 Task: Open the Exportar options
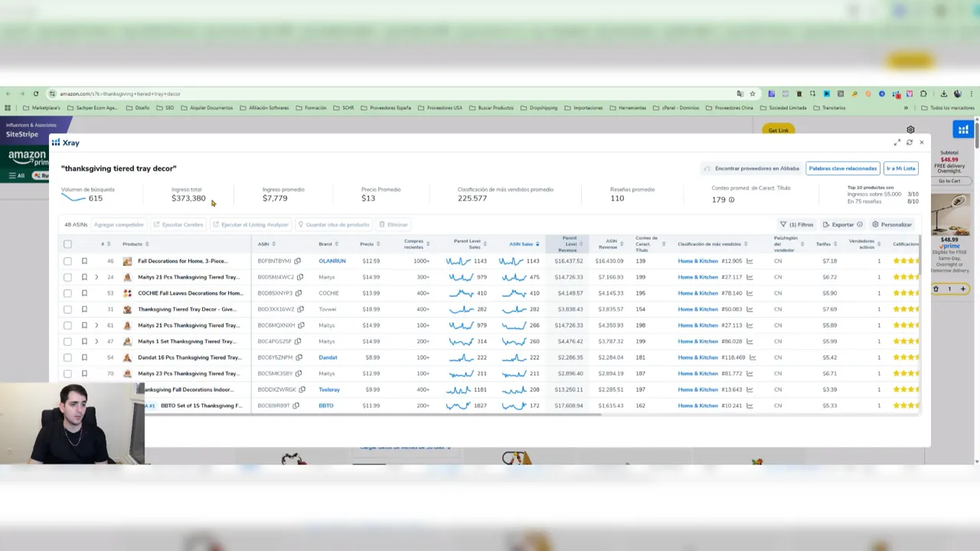coord(842,224)
